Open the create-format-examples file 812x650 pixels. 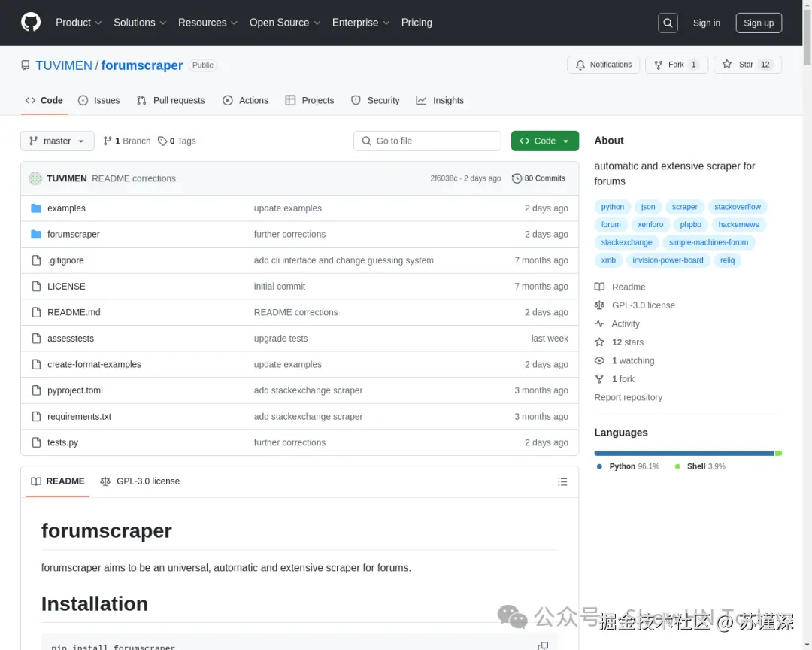pos(94,364)
